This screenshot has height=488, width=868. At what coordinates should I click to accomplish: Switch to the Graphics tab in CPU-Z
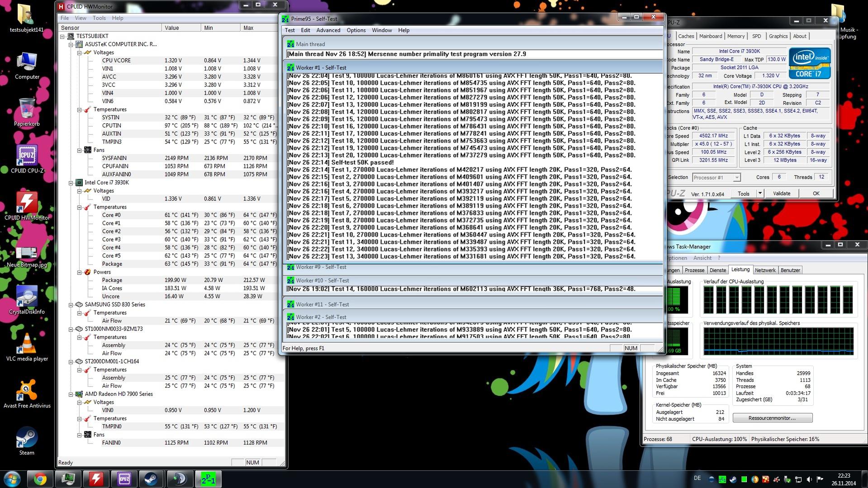[778, 36]
